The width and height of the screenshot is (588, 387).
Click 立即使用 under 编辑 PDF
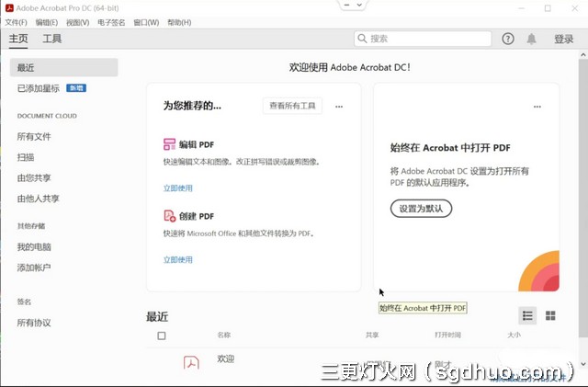[x=177, y=188]
